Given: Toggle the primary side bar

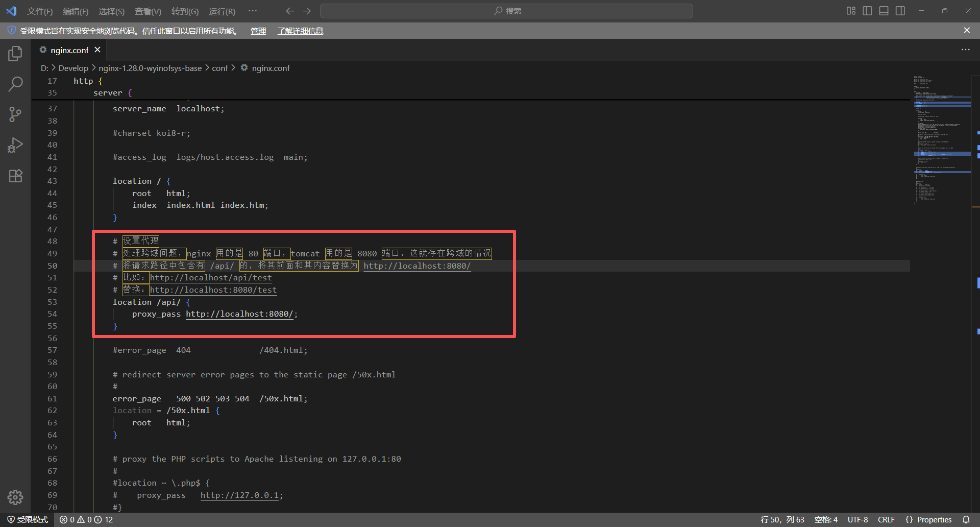Looking at the screenshot, I should pyautogui.click(x=867, y=10).
